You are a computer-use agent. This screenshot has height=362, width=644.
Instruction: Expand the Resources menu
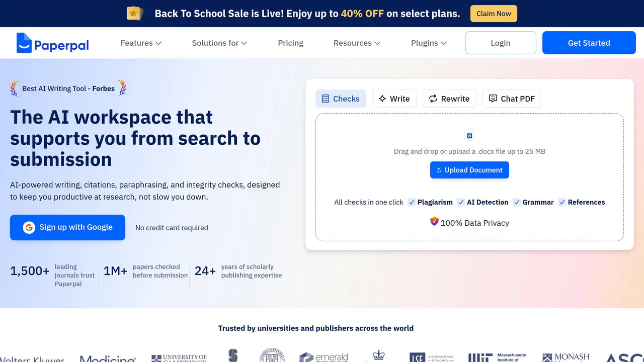click(x=357, y=43)
